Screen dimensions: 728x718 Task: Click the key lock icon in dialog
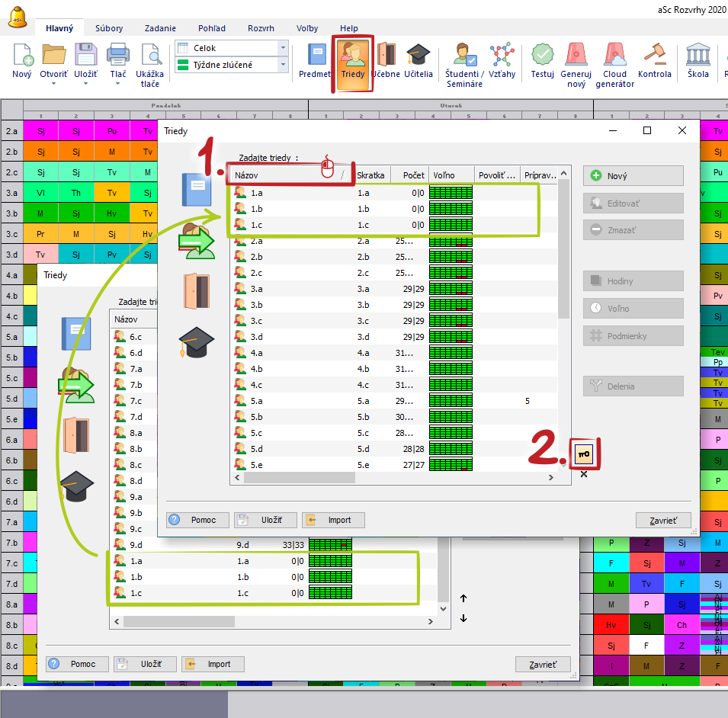pyautogui.click(x=585, y=454)
